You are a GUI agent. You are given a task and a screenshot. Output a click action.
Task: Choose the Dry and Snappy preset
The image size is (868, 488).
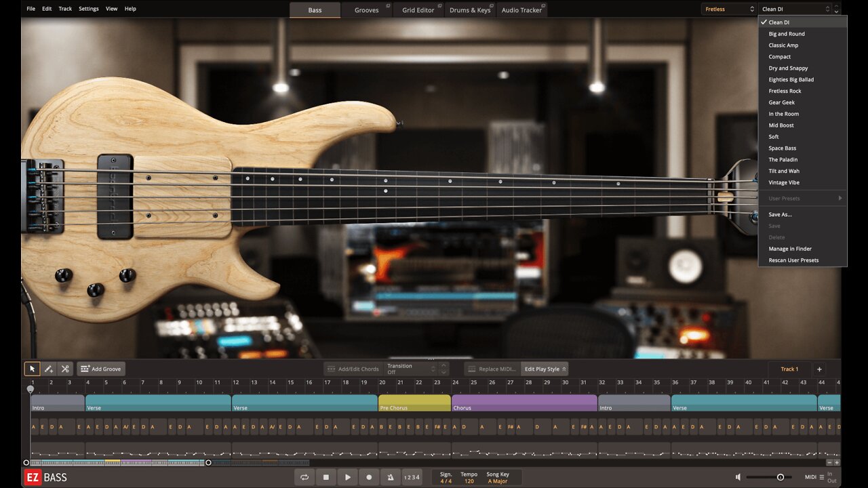pyautogui.click(x=802, y=68)
